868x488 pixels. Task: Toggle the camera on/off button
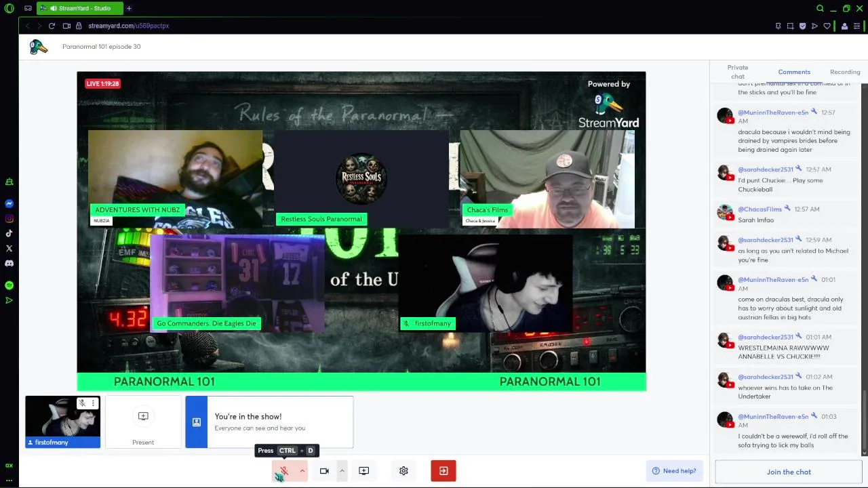point(324,471)
